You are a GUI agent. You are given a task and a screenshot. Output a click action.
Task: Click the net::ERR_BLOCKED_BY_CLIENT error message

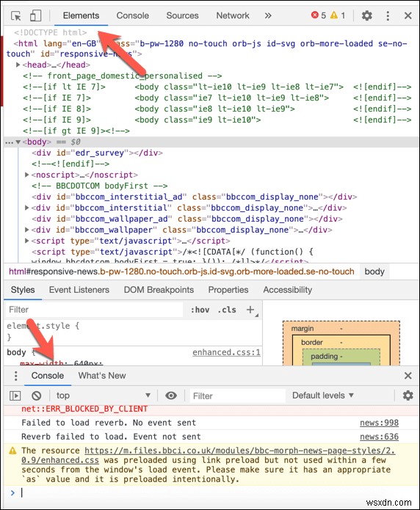click(84, 409)
